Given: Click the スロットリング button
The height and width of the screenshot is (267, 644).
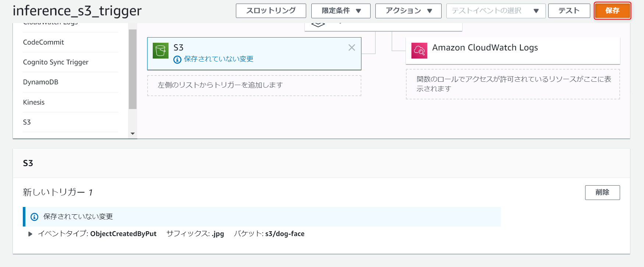Looking at the screenshot, I should (x=271, y=11).
